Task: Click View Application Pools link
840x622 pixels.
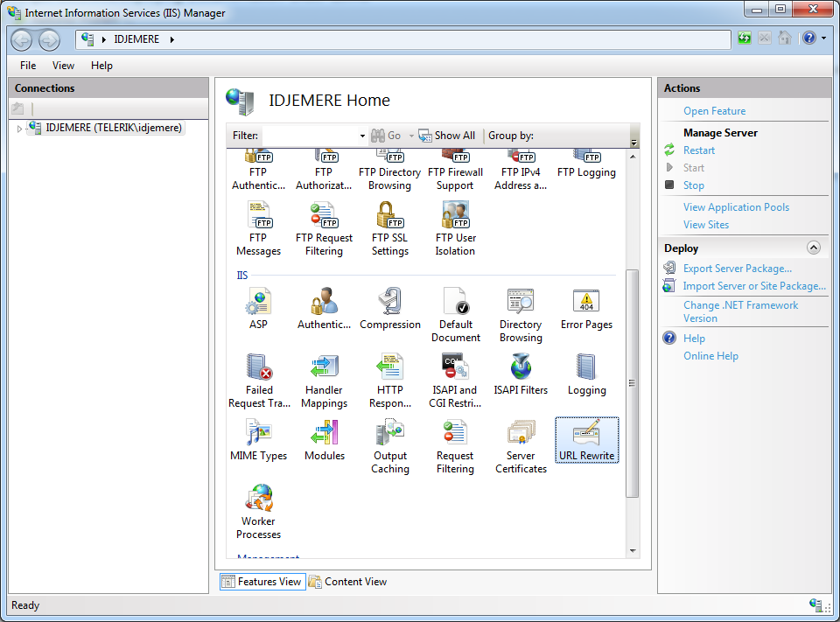Action: 736,207
